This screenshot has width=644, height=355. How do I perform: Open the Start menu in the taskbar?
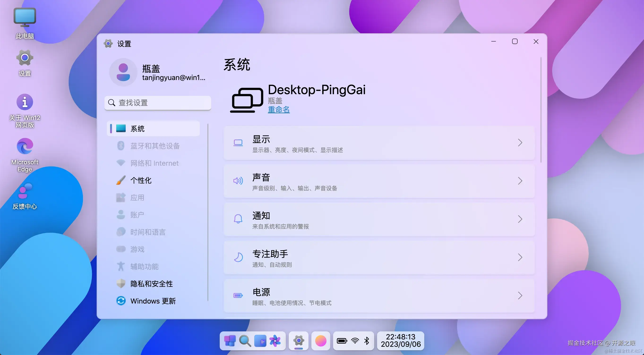click(x=229, y=341)
